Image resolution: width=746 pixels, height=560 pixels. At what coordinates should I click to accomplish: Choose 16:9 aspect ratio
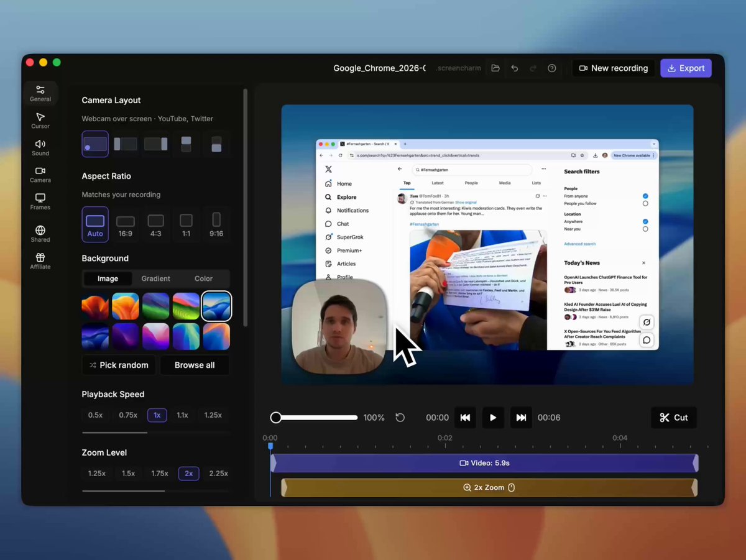pos(126,224)
